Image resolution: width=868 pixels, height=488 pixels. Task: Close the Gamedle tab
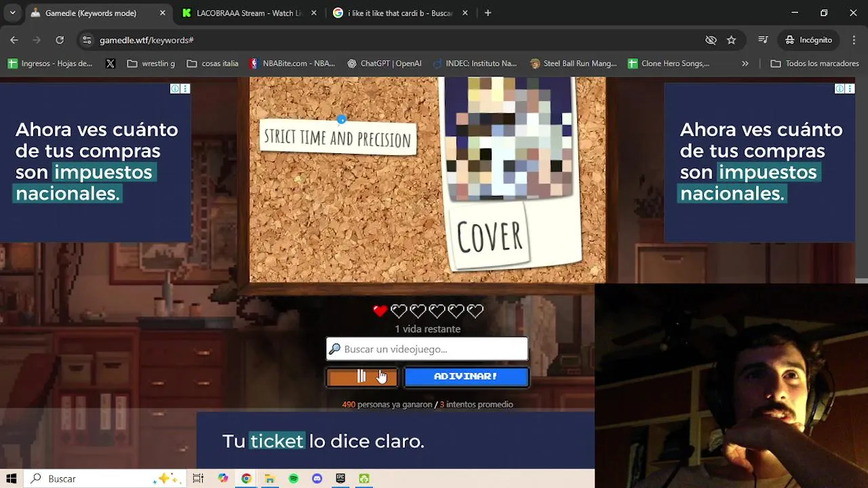tap(162, 13)
